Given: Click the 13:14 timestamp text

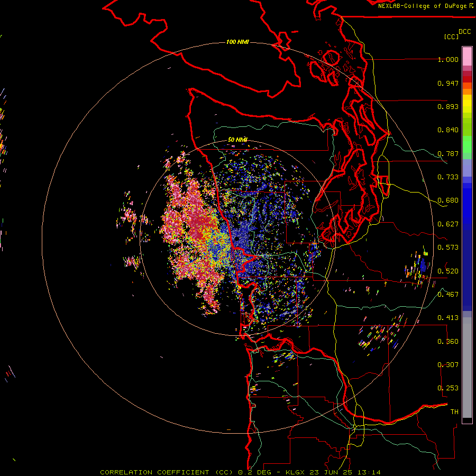Looking at the screenshot, I should 368,472.
